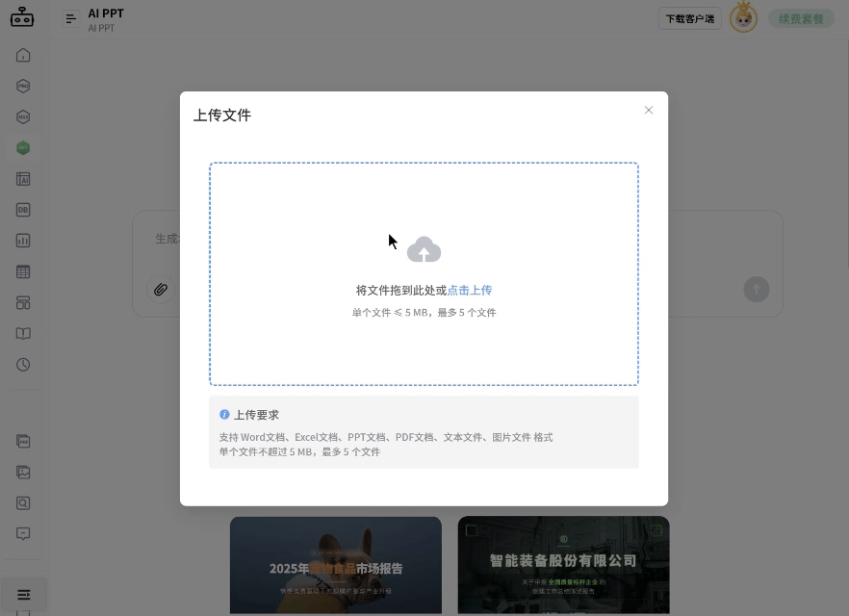Open the 智能装备股份有限公司 template thumbnail
Image resolution: width=849 pixels, height=616 pixels.
coord(563,564)
